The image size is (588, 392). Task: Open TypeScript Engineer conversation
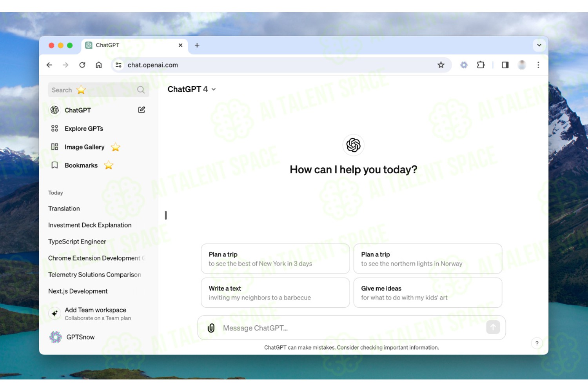pyautogui.click(x=77, y=241)
